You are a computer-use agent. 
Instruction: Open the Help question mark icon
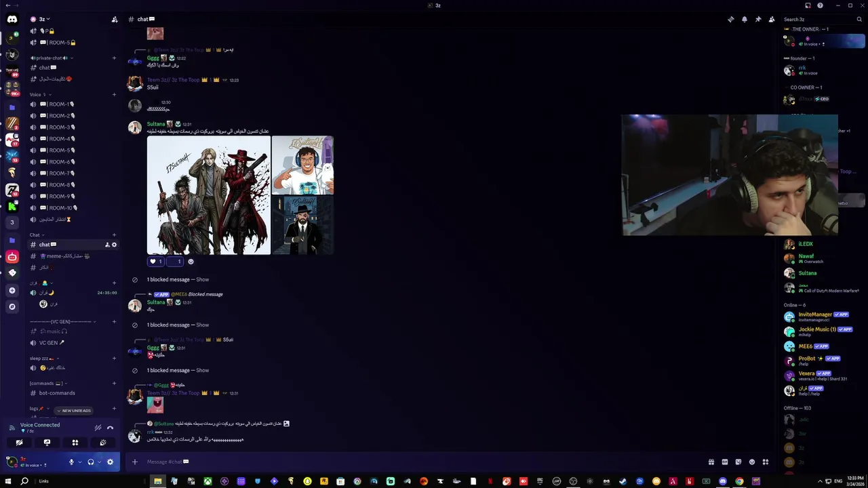click(x=821, y=5)
